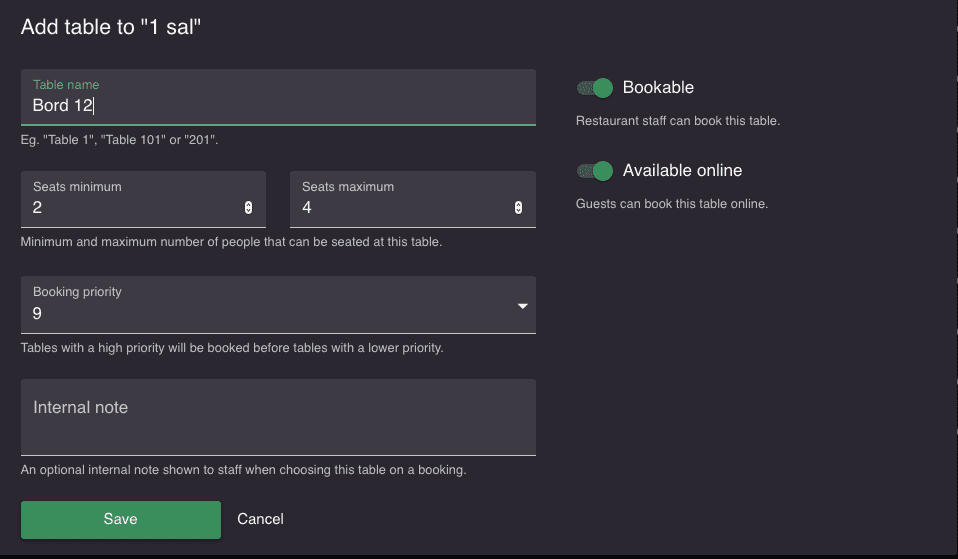The height and width of the screenshot is (559, 958).
Task: Click the "Guests can book this table online" text
Action: (671, 204)
